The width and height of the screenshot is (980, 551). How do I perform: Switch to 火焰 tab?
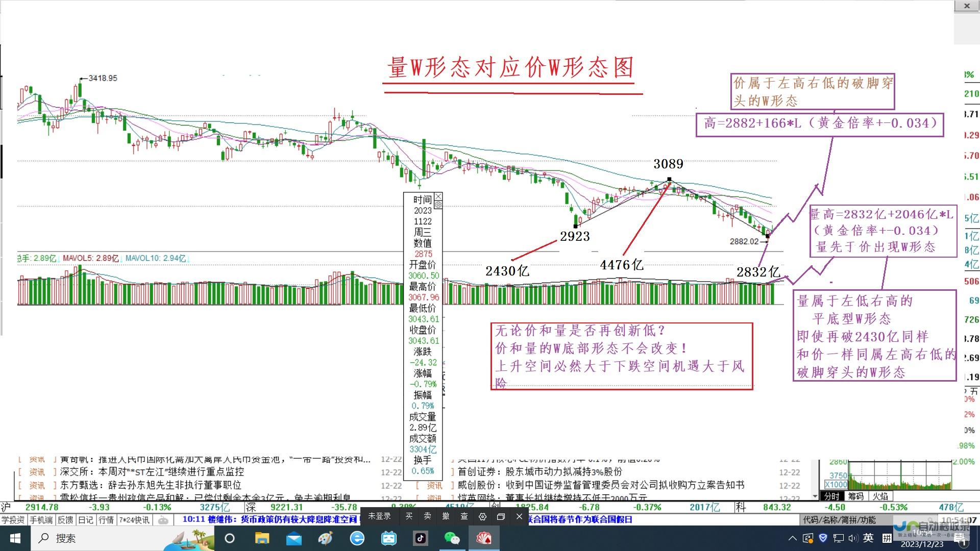click(x=880, y=496)
